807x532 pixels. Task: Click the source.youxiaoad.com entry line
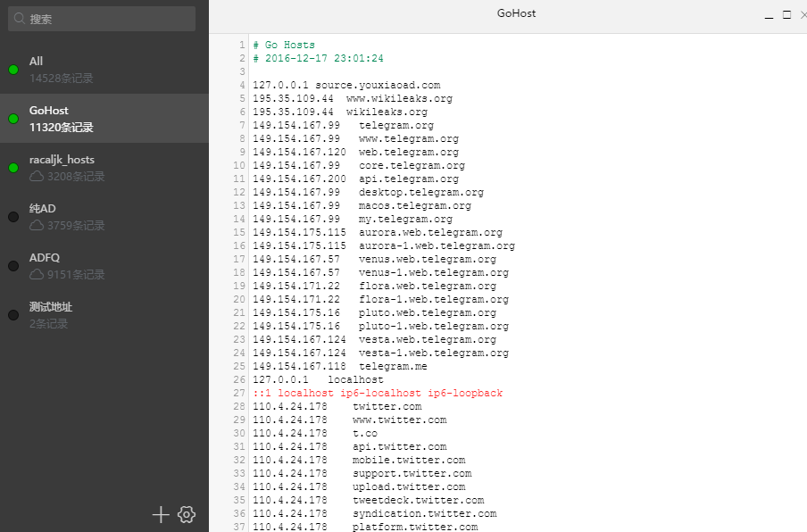point(346,85)
